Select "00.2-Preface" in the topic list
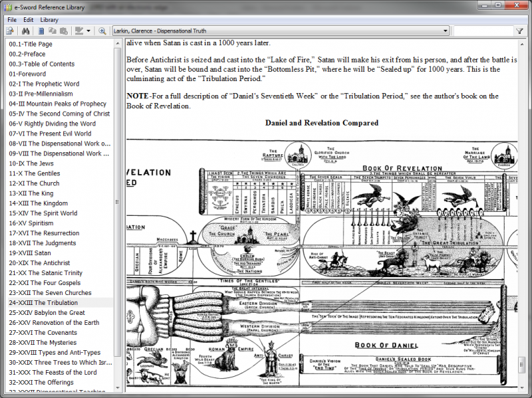 point(27,54)
